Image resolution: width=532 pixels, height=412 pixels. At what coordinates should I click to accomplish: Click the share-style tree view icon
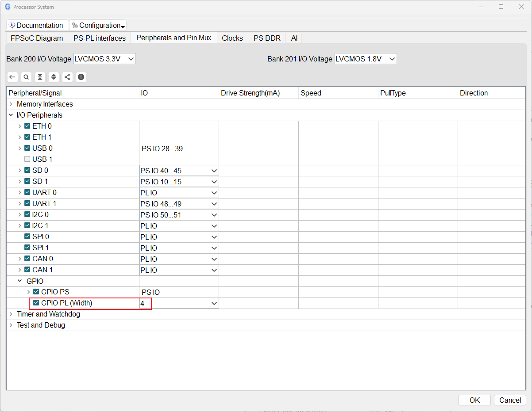point(67,77)
